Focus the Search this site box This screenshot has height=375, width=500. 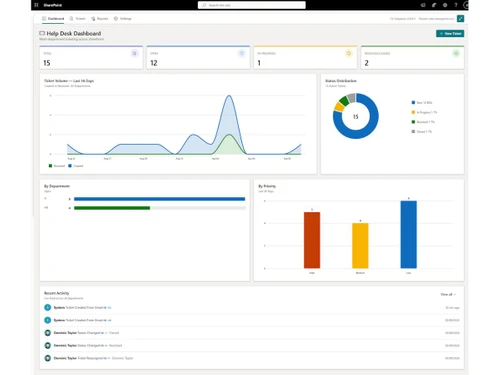click(x=252, y=5)
